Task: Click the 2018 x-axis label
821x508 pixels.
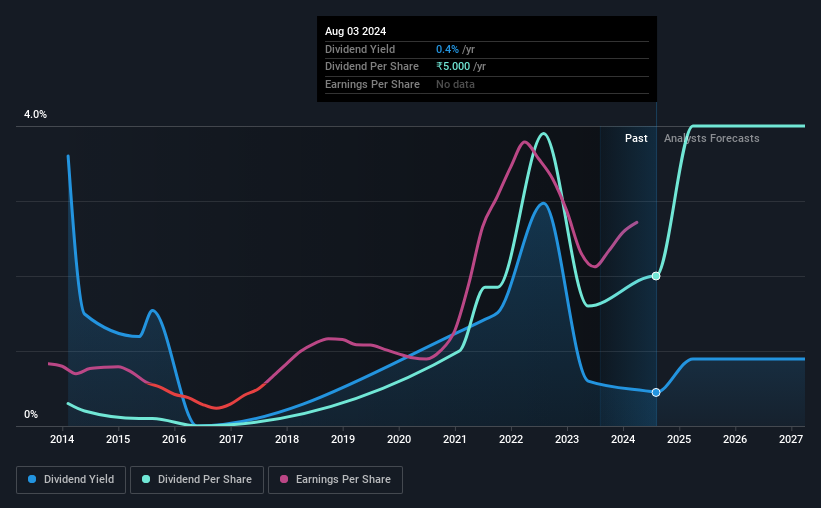Action: 287,439
